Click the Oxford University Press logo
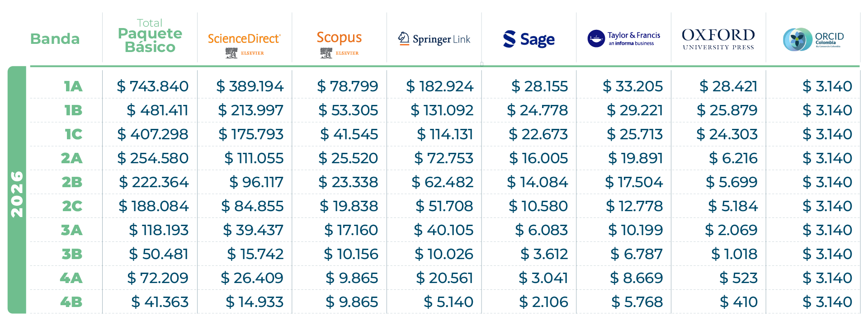This screenshot has width=868, height=326. pyautogui.click(x=718, y=39)
